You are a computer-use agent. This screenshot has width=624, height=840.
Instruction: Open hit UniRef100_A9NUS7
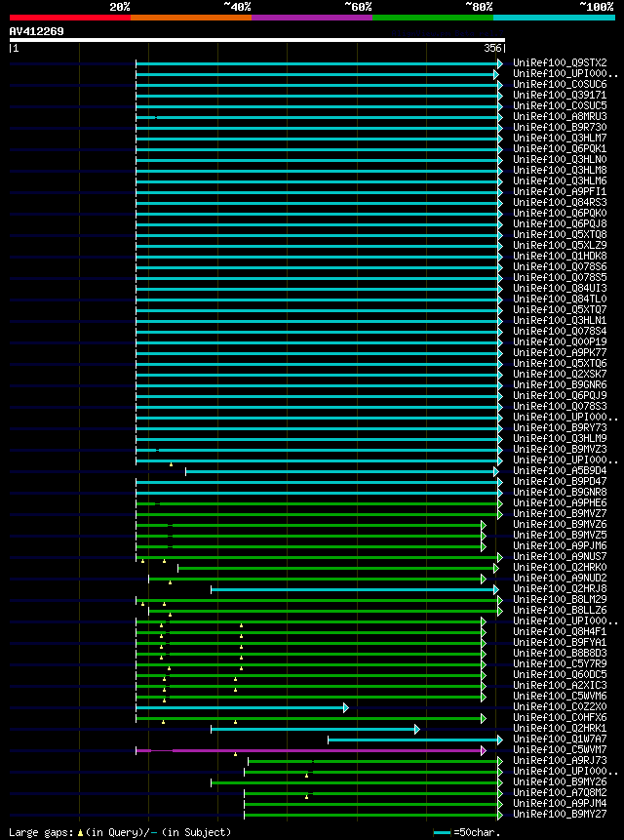click(x=560, y=557)
